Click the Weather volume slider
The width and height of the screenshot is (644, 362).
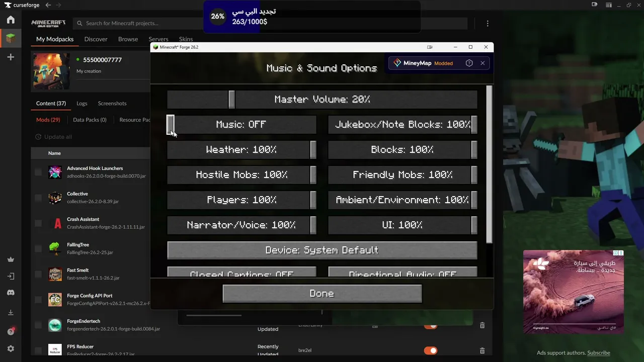242,150
